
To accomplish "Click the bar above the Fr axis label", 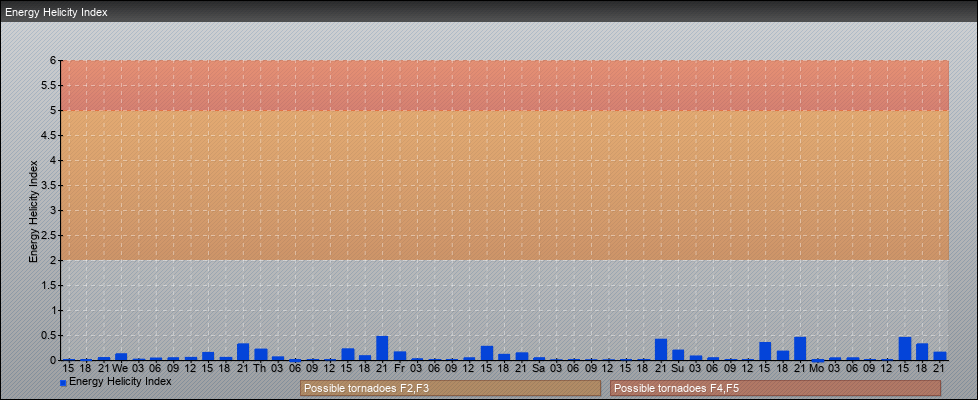I will point(400,356).
